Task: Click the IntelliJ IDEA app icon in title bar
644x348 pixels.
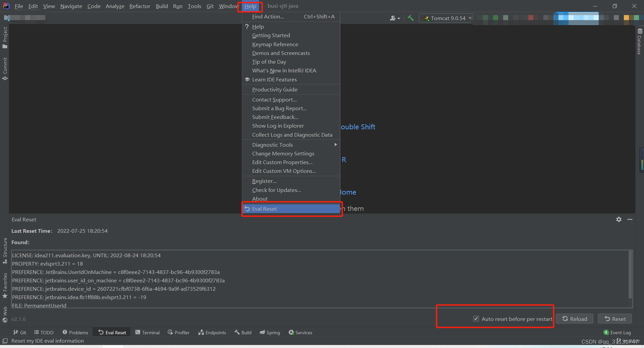Action: [6, 6]
